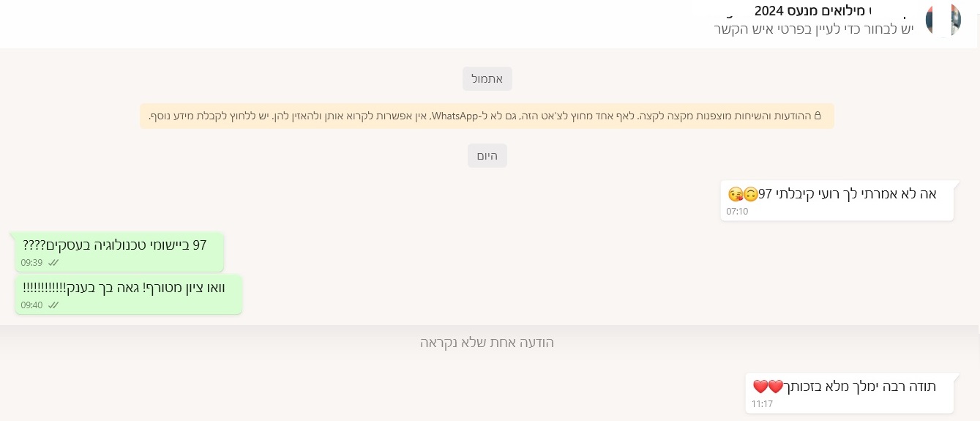980x421 pixels.
Task: Open the contact's profile picture
Action: point(943,19)
